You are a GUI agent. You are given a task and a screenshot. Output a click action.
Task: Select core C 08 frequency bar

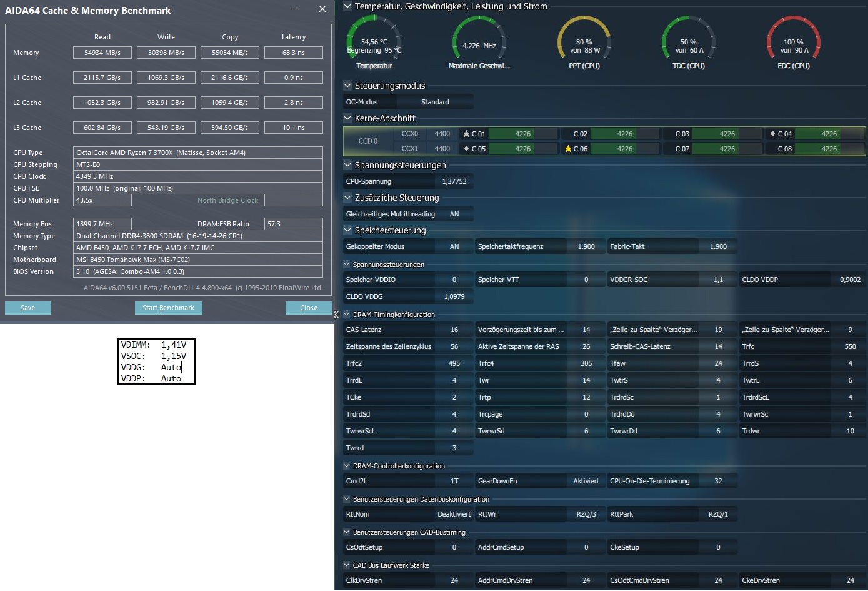coord(829,149)
